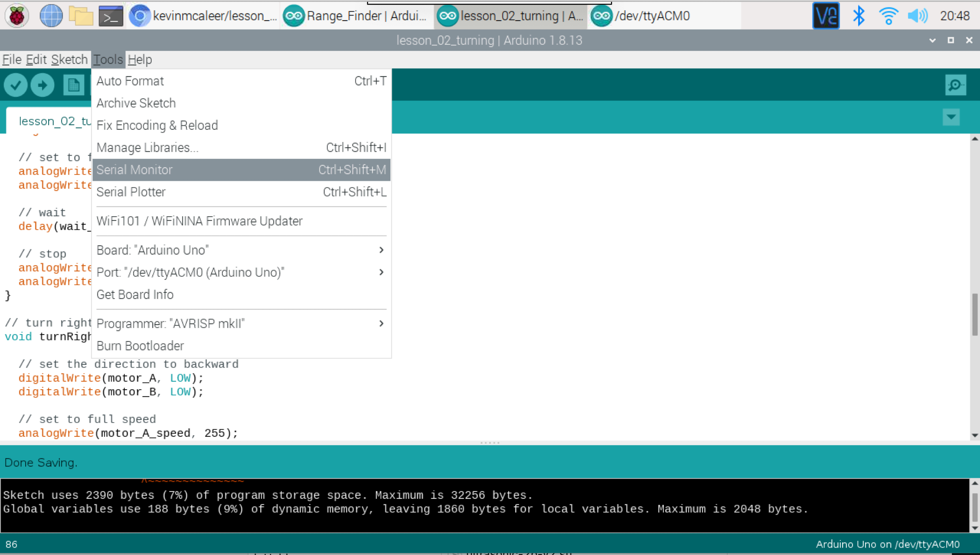Image resolution: width=980 pixels, height=555 pixels.
Task: Choose Get Board Info
Action: [x=241, y=295]
